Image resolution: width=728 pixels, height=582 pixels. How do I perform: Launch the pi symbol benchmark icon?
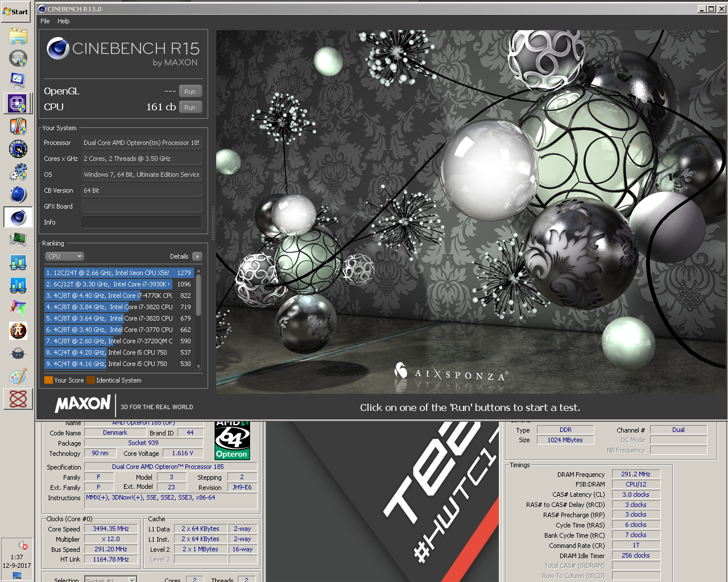18,330
